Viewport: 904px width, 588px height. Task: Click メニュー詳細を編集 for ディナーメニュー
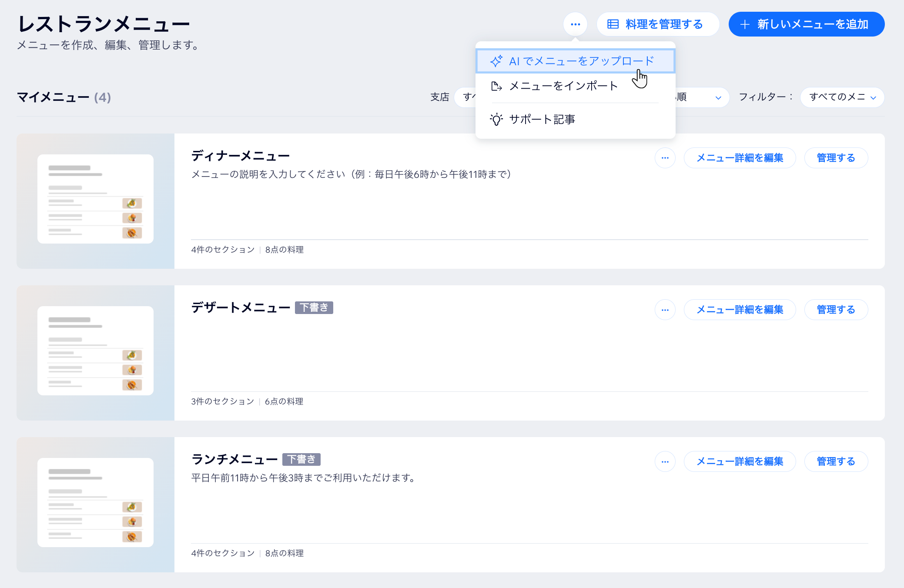(x=740, y=158)
